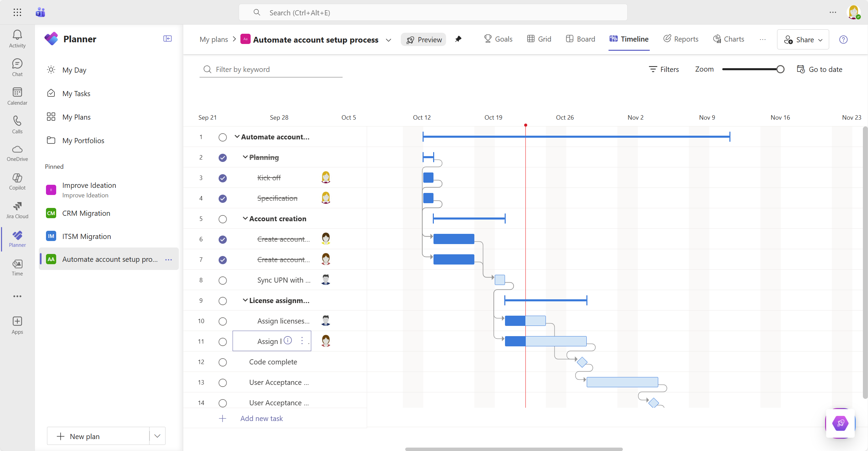The width and height of the screenshot is (868, 451).
Task: Switch to the Charts tab
Action: pos(728,39)
